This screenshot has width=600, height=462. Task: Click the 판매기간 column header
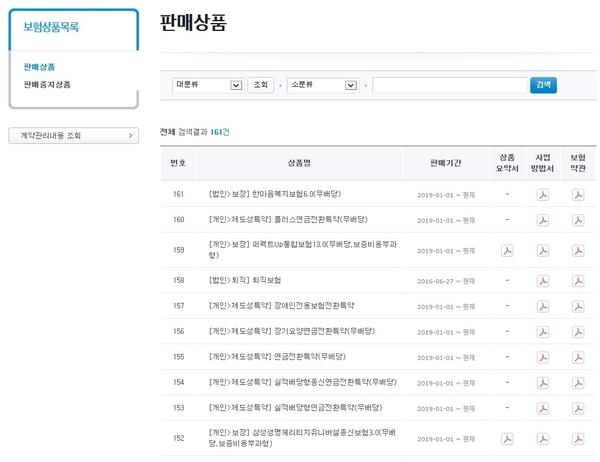click(x=446, y=163)
